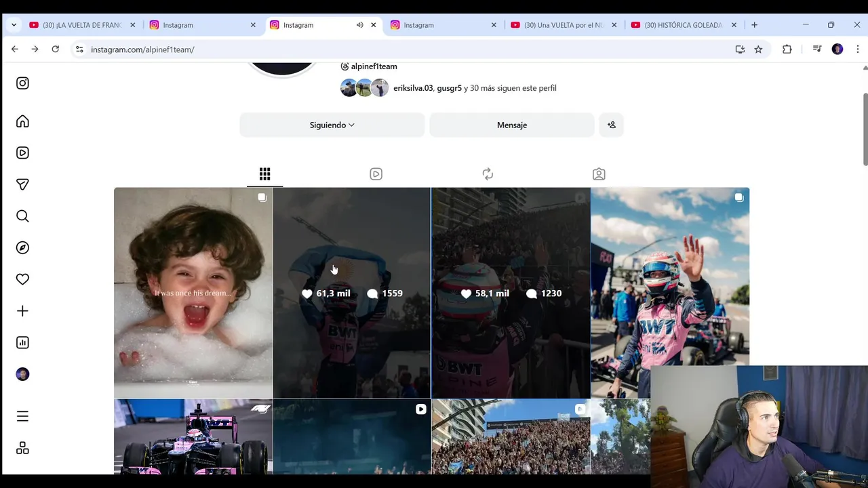Click the install app icon in the address bar
Image resolution: width=868 pixels, height=488 pixels.
pos(740,49)
